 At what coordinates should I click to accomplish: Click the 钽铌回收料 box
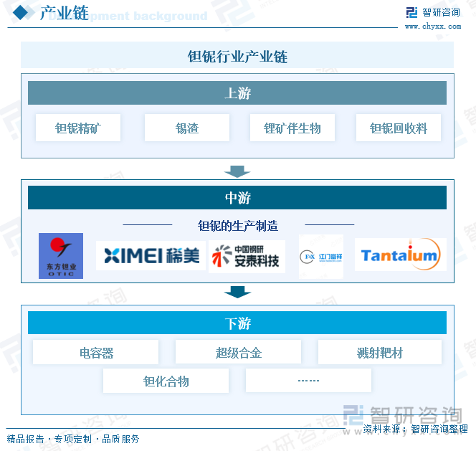point(399,128)
